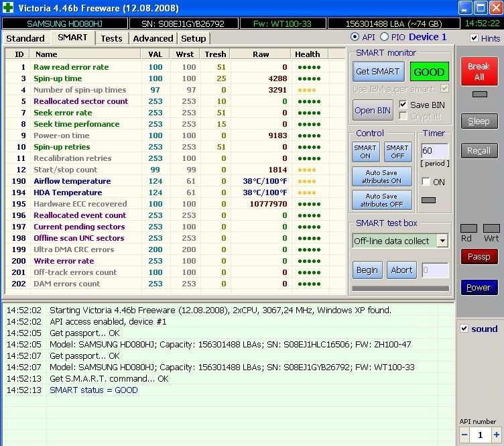The height and width of the screenshot is (446, 504).
Task: Click the SMART OFF button
Action: tap(397, 152)
